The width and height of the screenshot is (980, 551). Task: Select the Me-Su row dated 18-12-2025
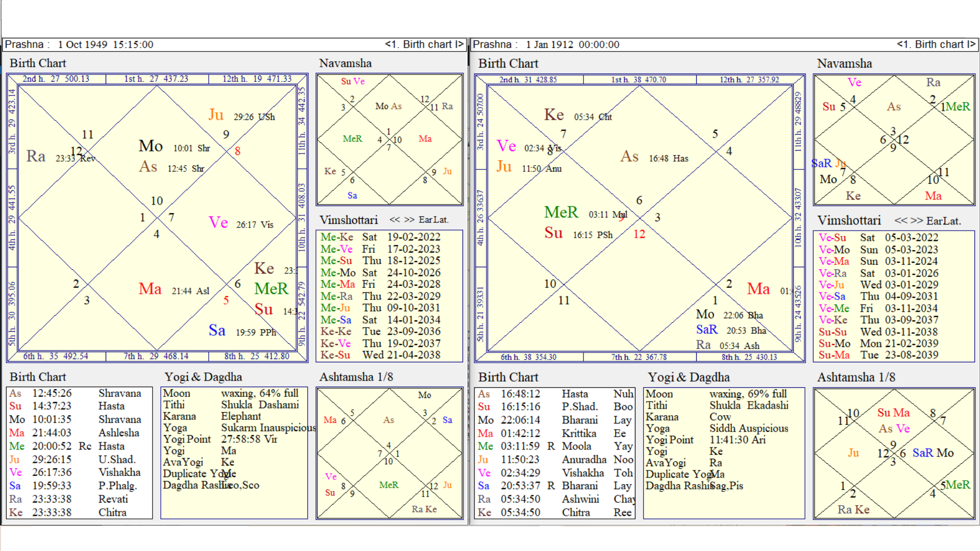(x=380, y=261)
